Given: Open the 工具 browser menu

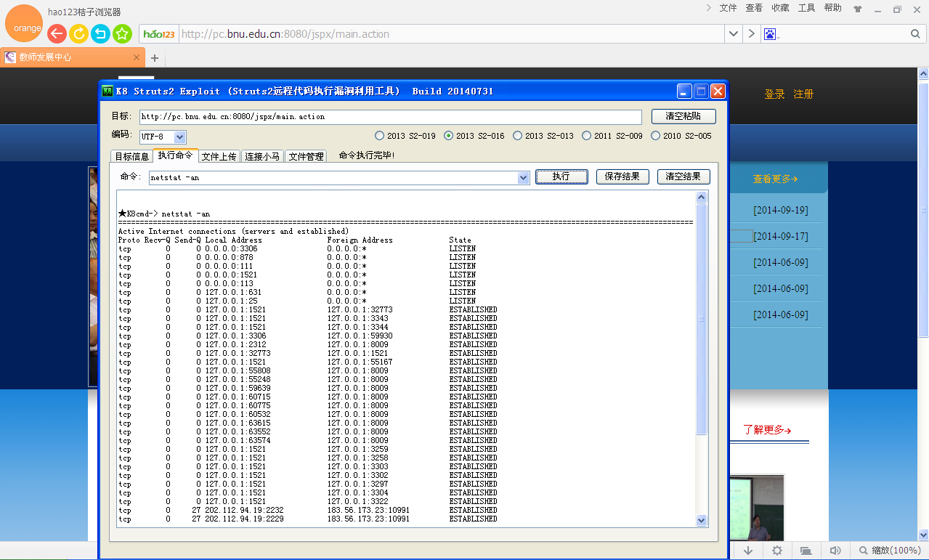Looking at the screenshot, I should tap(806, 8).
